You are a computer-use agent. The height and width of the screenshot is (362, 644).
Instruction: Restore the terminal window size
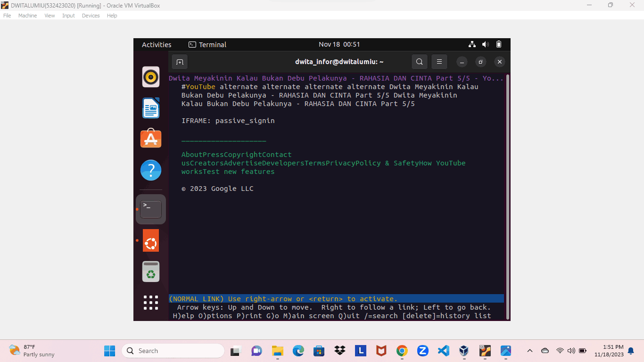(x=480, y=62)
